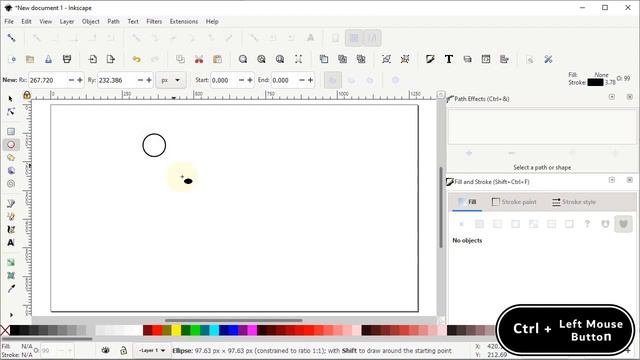Click the Ungroup objects icon
This screenshot has height=360, width=640.
coord(405,60)
